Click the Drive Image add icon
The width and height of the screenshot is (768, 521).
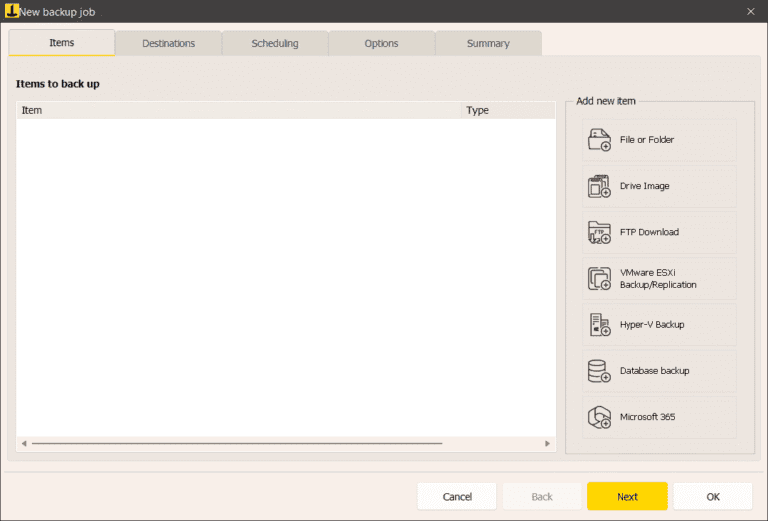pyautogui.click(x=599, y=186)
